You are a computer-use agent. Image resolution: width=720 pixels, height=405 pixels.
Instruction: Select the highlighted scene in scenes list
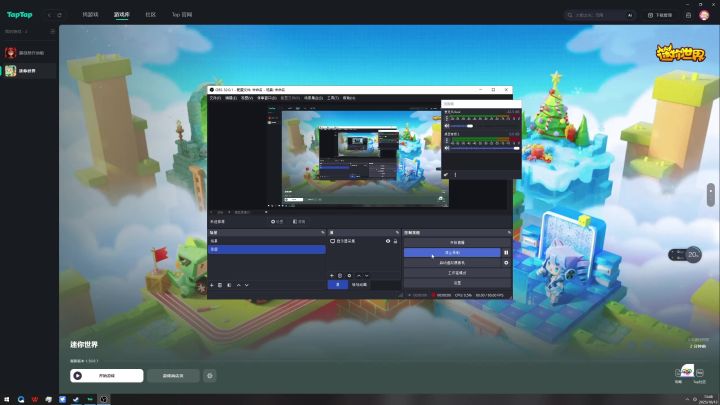coord(267,249)
